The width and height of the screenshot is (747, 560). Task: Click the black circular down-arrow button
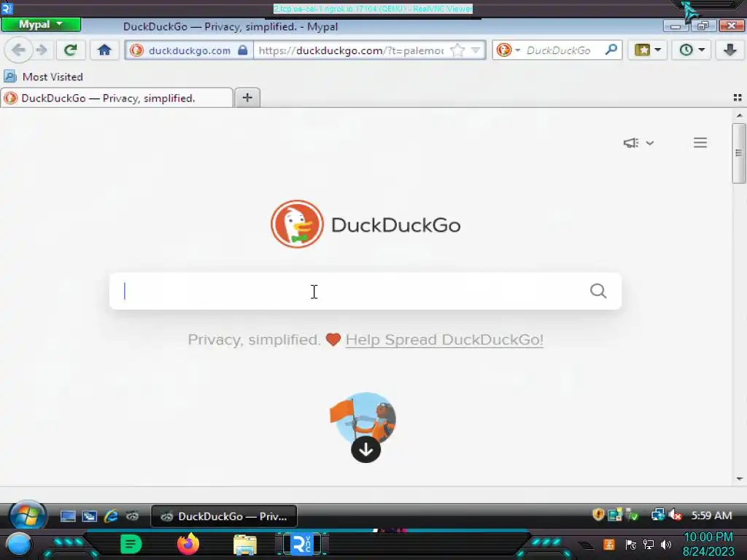click(365, 449)
